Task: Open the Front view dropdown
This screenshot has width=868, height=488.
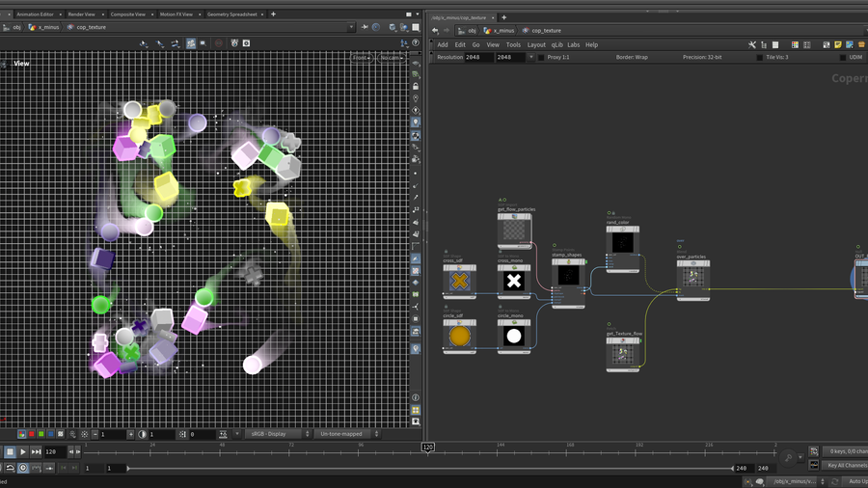Action: [x=363, y=58]
